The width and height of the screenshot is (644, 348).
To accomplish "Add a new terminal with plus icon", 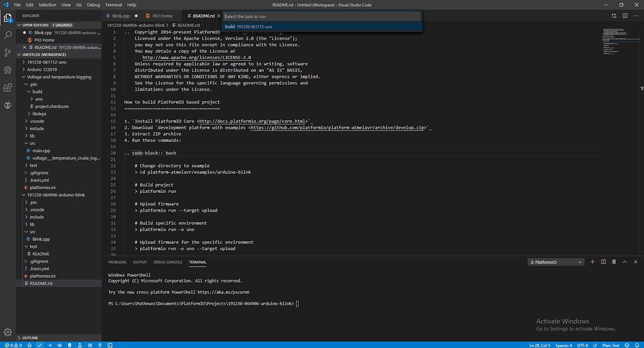I will pyautogui.click(x=592, y=262).
